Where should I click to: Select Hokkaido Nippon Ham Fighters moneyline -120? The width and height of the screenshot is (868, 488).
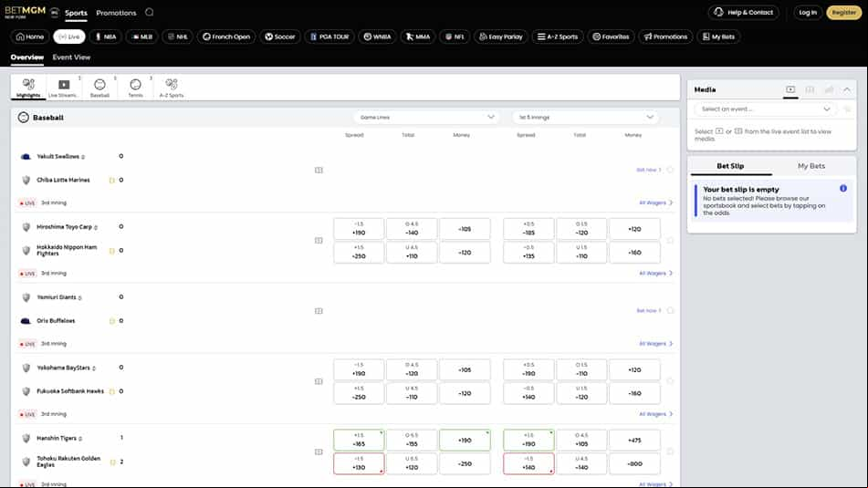point(465,253)
